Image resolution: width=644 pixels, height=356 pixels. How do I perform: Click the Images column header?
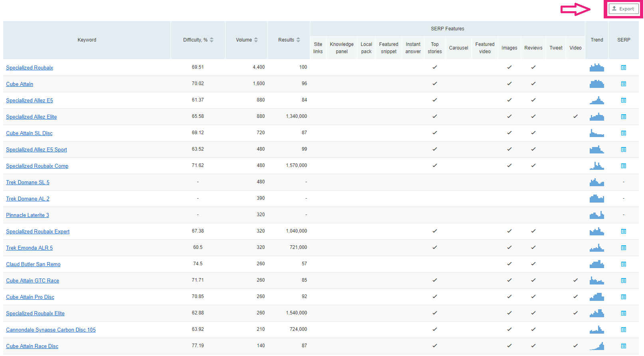pyautogui.click(x=509, y=48)
